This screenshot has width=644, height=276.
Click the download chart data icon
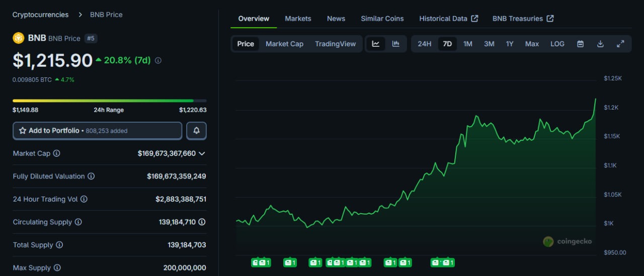600,44
